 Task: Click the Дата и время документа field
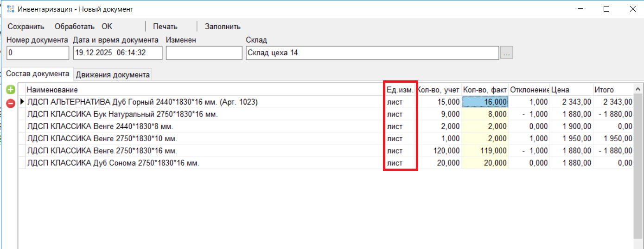point(118,53)
